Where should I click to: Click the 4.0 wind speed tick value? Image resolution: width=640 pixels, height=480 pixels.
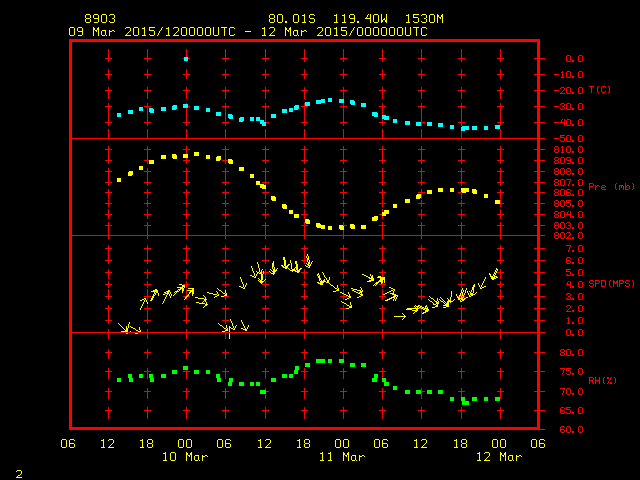pos(574,284)
